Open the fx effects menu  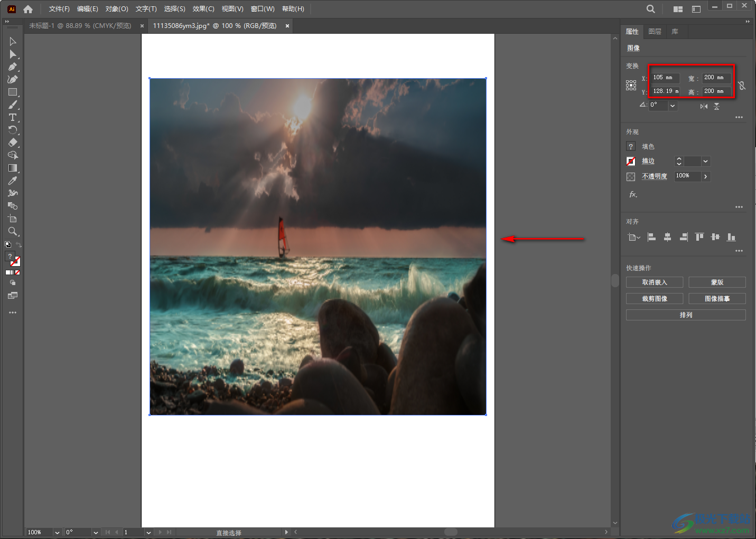(x=633, y=194)
